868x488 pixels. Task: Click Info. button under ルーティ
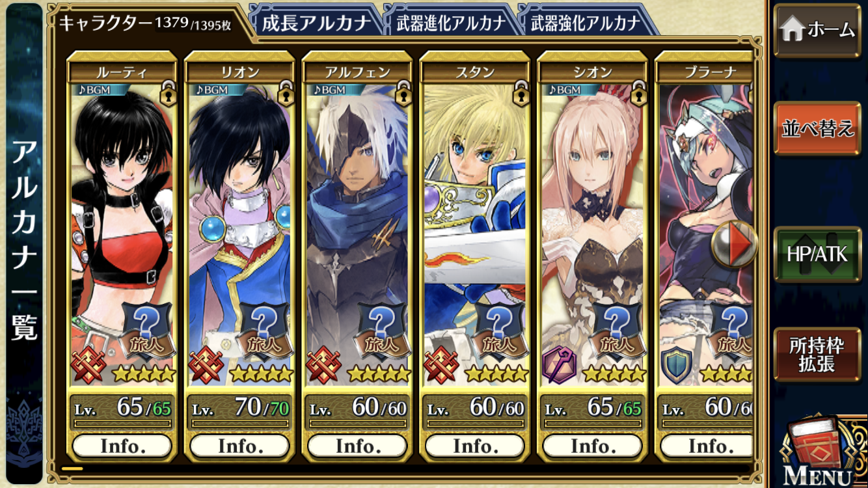[x=122, y=446]
